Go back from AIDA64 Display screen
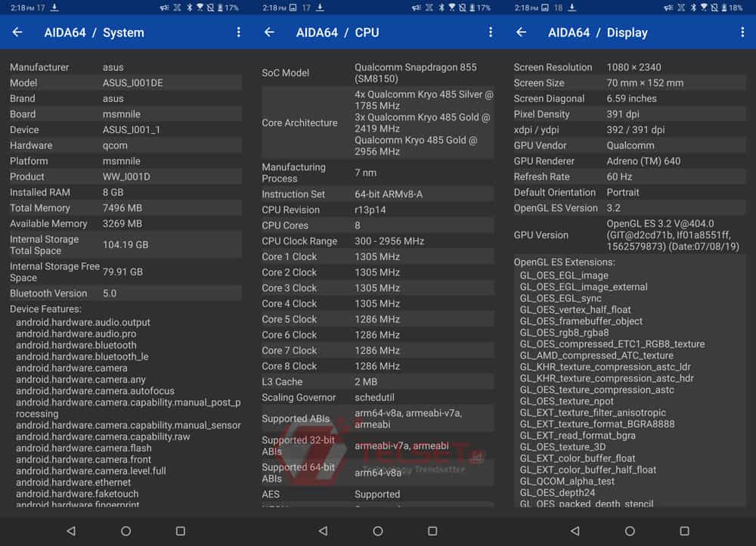756x546 pixels. pyautogui.click(x=521, y=33)
